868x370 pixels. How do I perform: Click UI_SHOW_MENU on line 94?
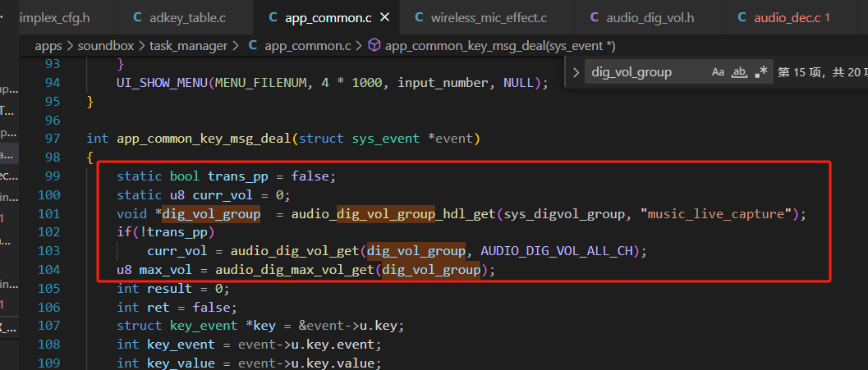pyautogui.click(x=162, y=83)
